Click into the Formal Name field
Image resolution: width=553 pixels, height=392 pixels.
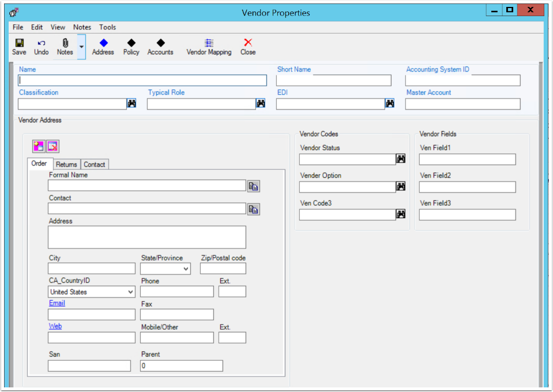point(147,186)
